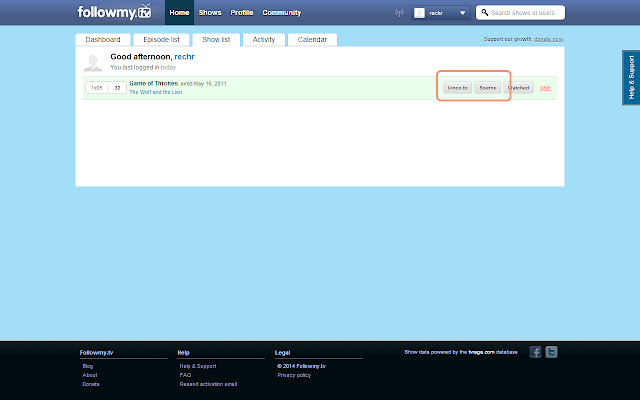Open the Home menu item

pos(179,13)
